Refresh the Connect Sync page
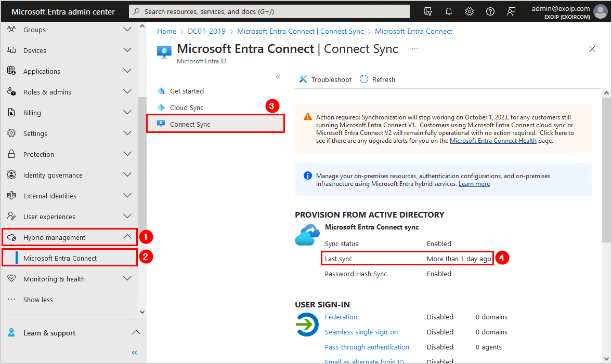This screenshot has width=612, height=364. 377,79
